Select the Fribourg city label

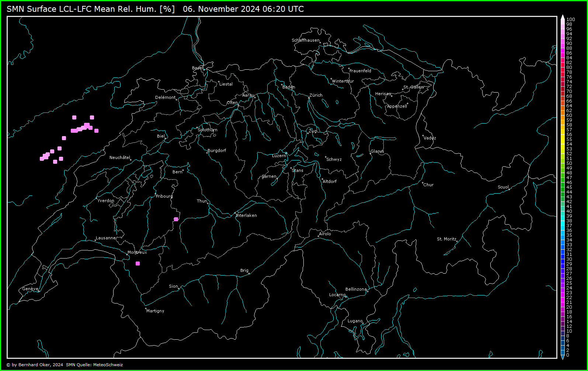164,196
